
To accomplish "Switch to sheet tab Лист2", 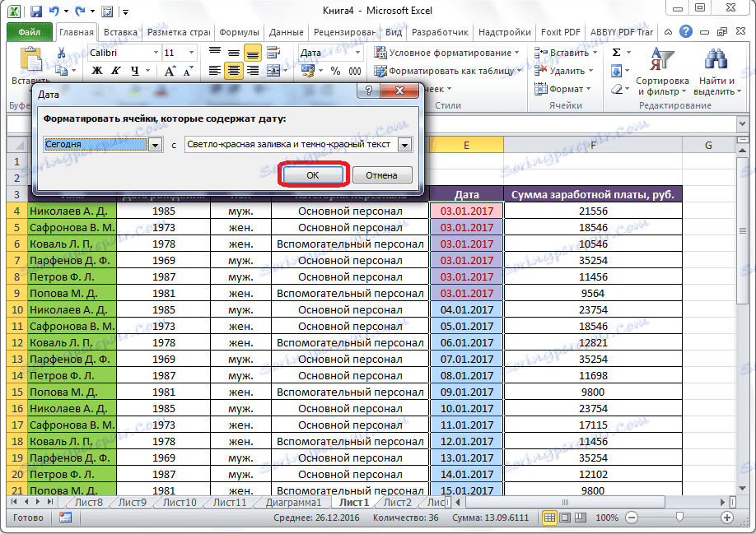I will 397,502.
